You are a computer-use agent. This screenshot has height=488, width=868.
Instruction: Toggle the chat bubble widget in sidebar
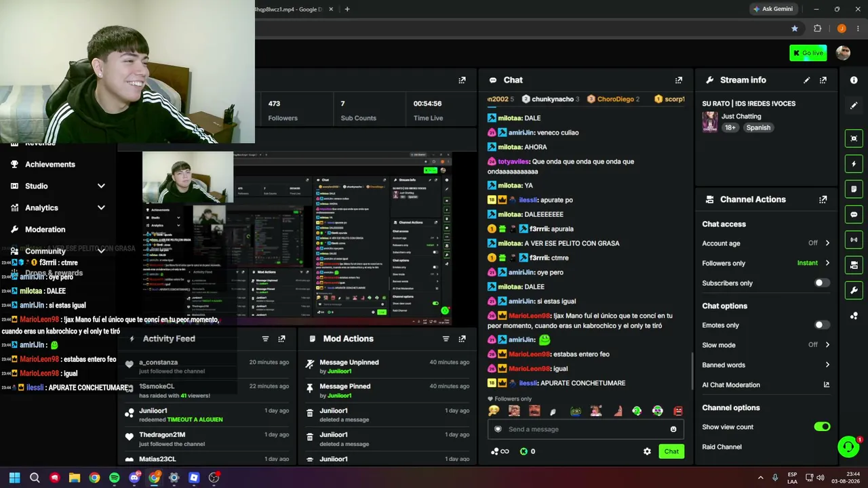point(854,214)
